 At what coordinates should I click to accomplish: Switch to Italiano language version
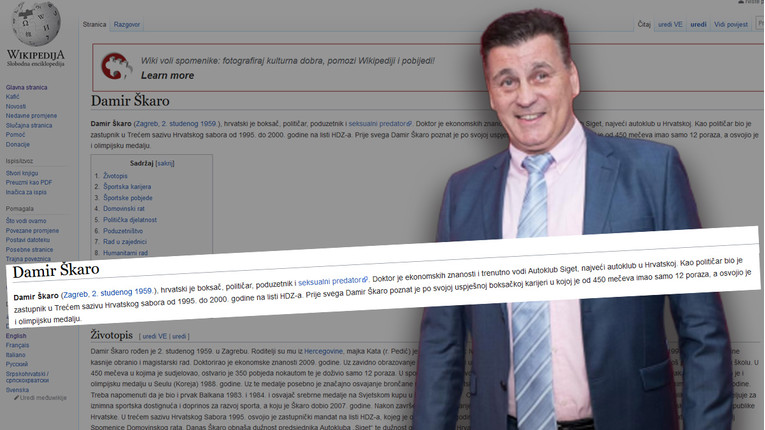point(16,355)
